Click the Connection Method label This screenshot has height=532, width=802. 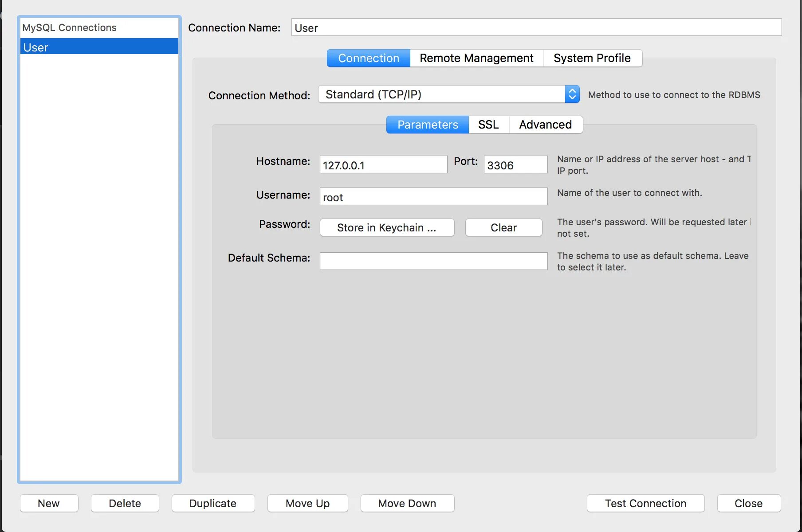259,95
